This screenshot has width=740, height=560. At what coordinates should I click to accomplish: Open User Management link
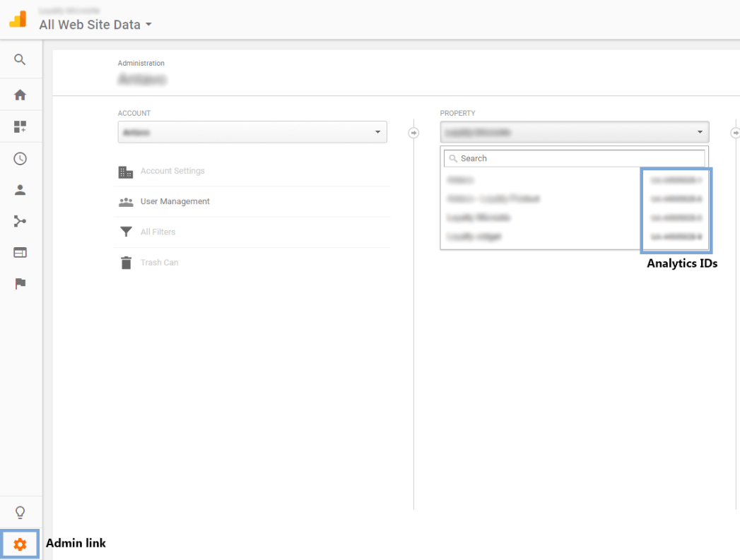point(175,201)
